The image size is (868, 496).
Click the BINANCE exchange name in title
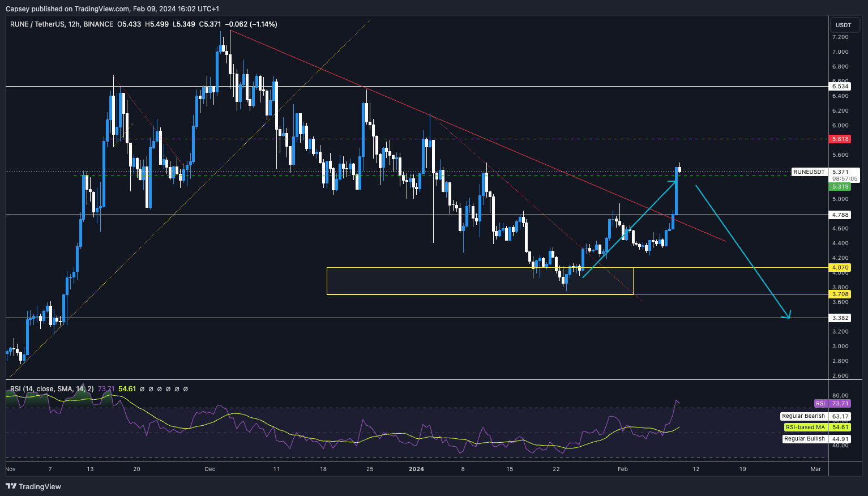tap(98, 24)
